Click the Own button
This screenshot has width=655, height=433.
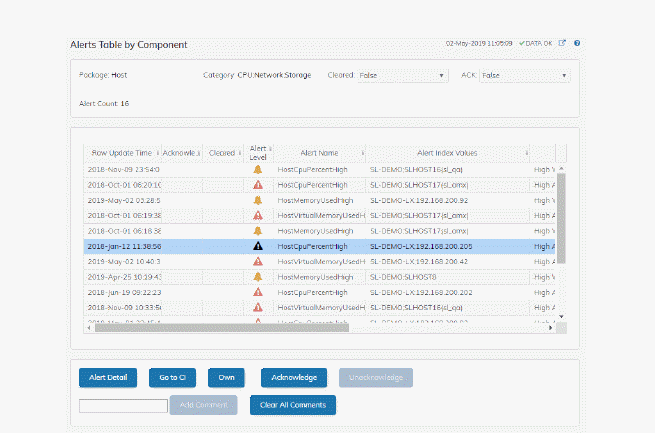pos(226,377)
